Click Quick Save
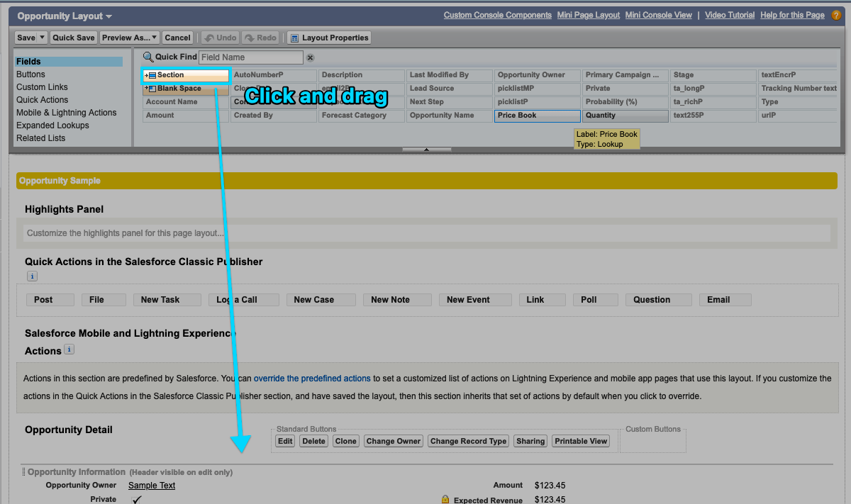 tap(73, 38)
